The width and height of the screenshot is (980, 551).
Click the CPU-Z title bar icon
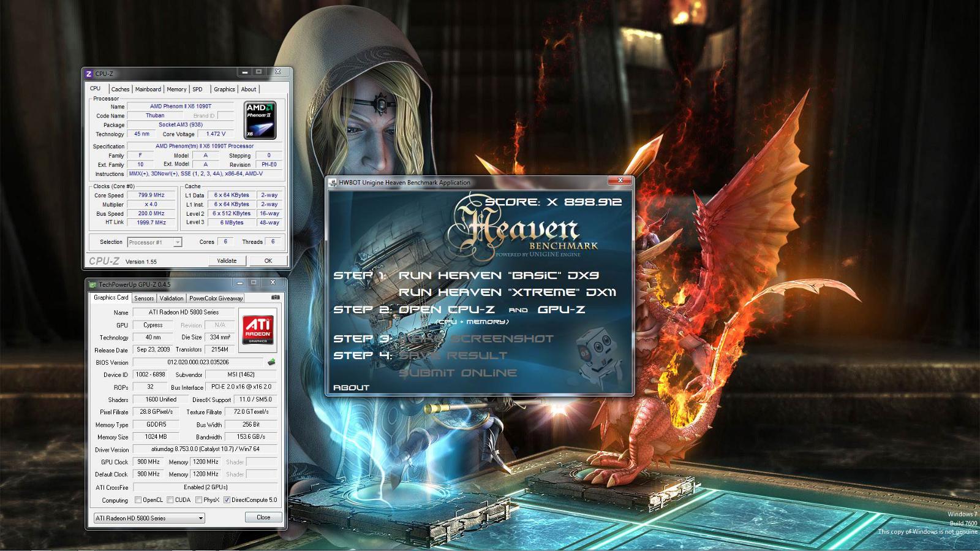click(x=89, y=74)
